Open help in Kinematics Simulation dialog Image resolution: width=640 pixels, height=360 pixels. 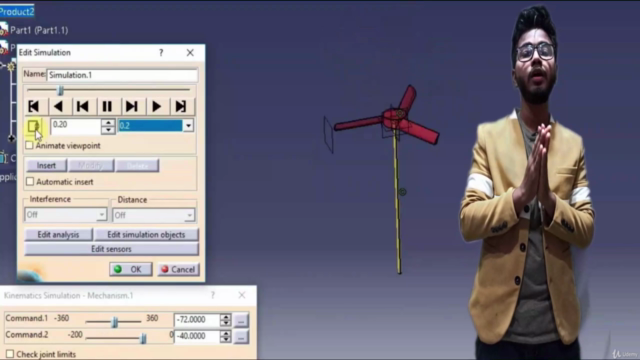pyautogui.click(x=213, y=295)
